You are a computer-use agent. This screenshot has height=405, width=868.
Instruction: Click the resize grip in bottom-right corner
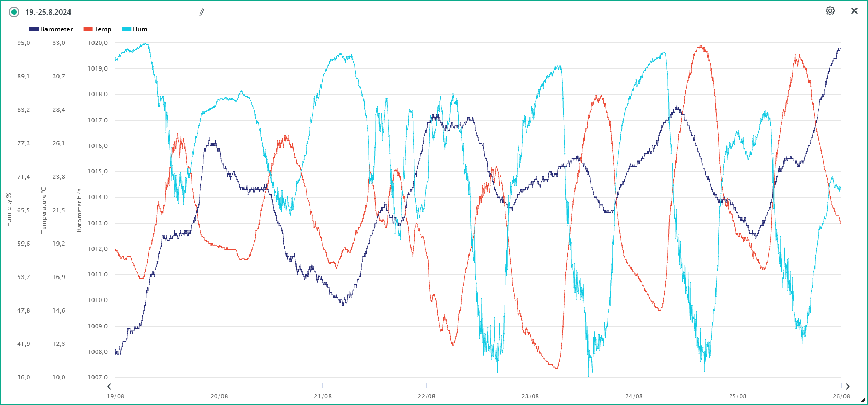tap(863, 400)
